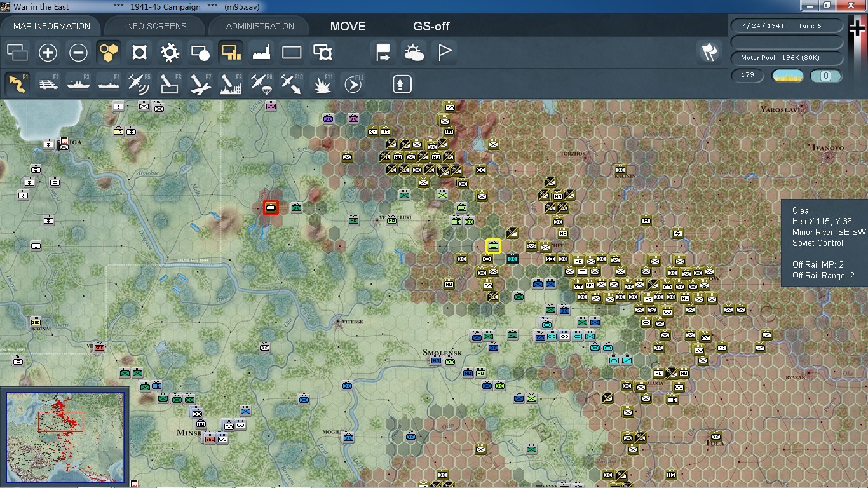Image resolution: width=868 pixels, height=488 pixels.
Task: Click the MOVE mode label
Action: pos(348,27)
